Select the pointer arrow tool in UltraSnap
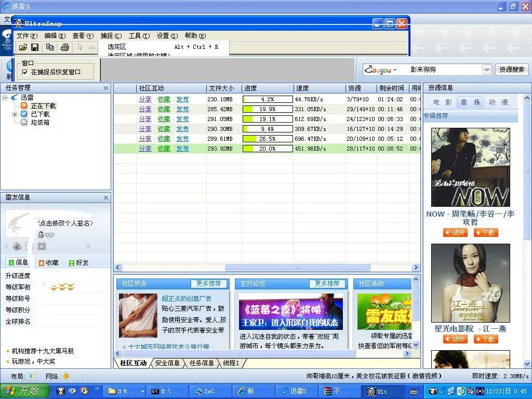The height and width of the screenshot is (399, 532). pos(80,47)
